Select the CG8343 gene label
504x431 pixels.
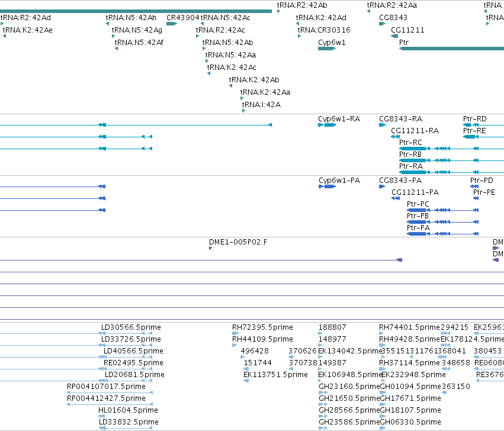pyautogui.click(x=393, y=18)
